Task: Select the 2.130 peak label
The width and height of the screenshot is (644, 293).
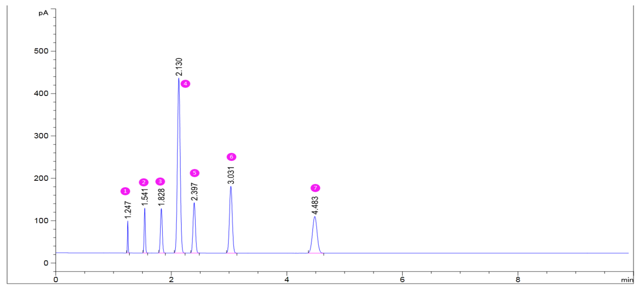Action: (179, 66)
